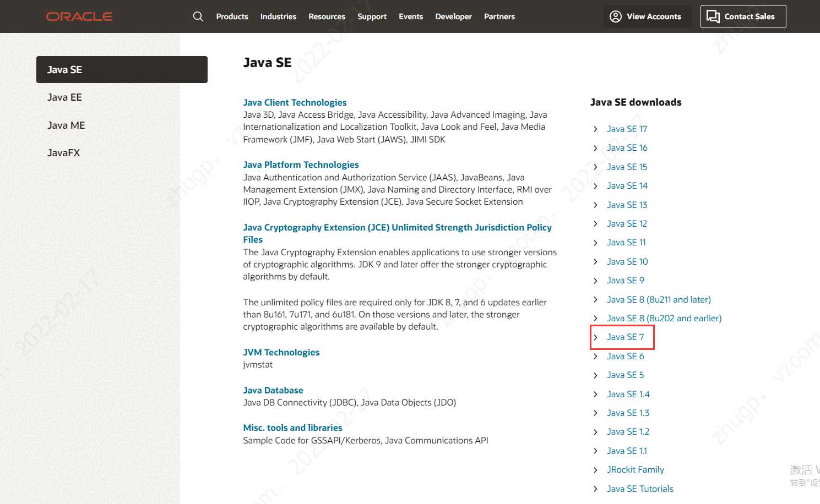The image size is (820, 504).
Task: Select Java ME in the sidebar
Action: [66, 125]
